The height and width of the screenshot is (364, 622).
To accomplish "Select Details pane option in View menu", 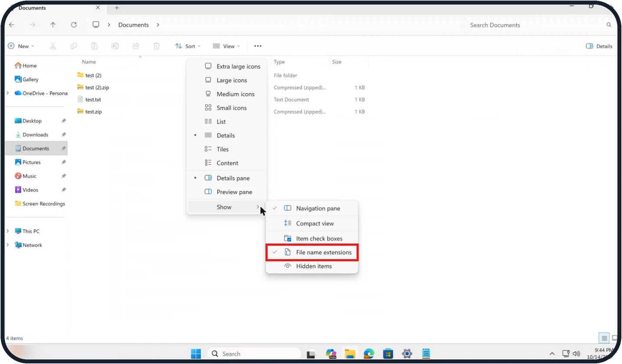I will [x=226, y=178].
